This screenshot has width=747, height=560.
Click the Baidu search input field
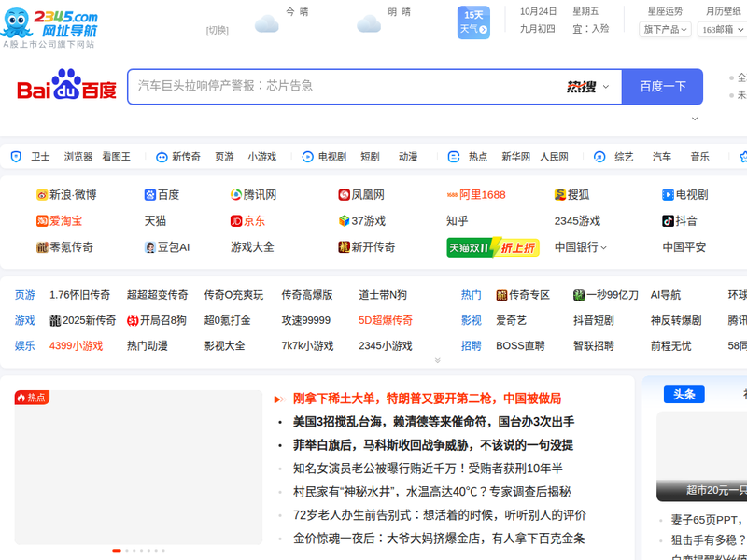(x=345, y=87)
